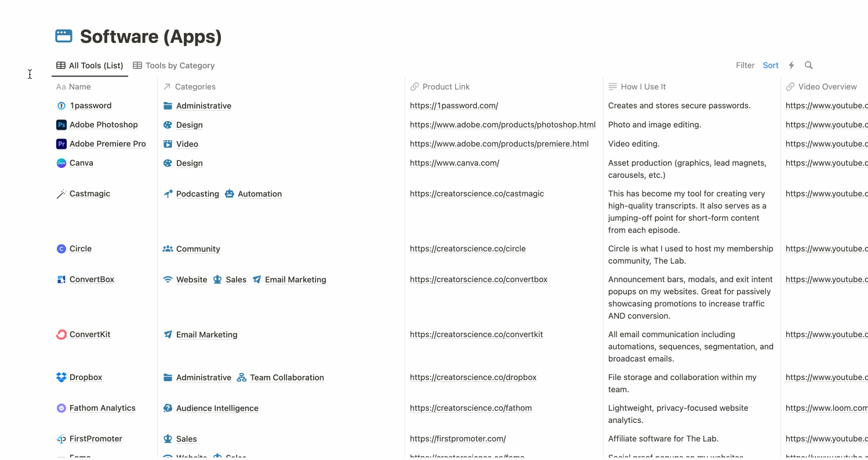
Task: Open the Categories column header menu
Action: point(195,87)
